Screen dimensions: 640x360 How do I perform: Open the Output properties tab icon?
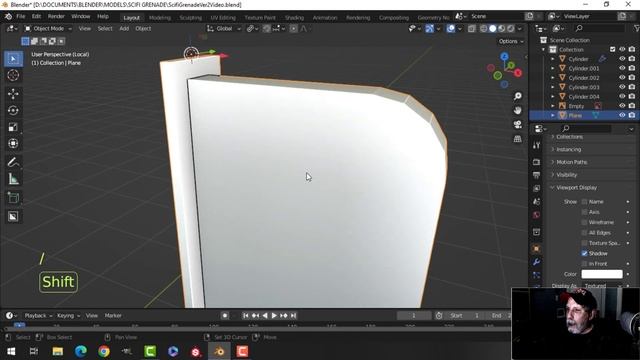[536, 175]
